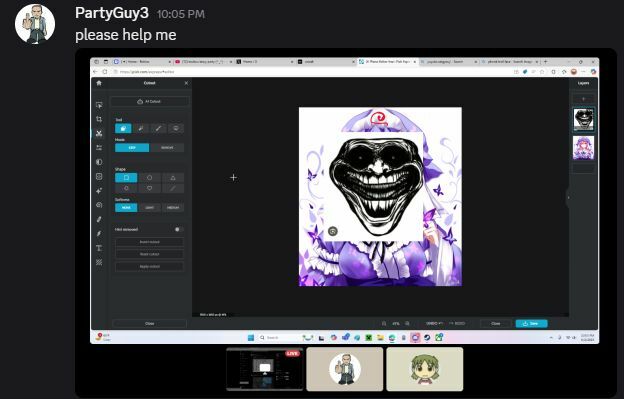This screenshot has width=624, height=399.
Task: Choose the Shape cutout tool
Action: (x=123, y=128)
